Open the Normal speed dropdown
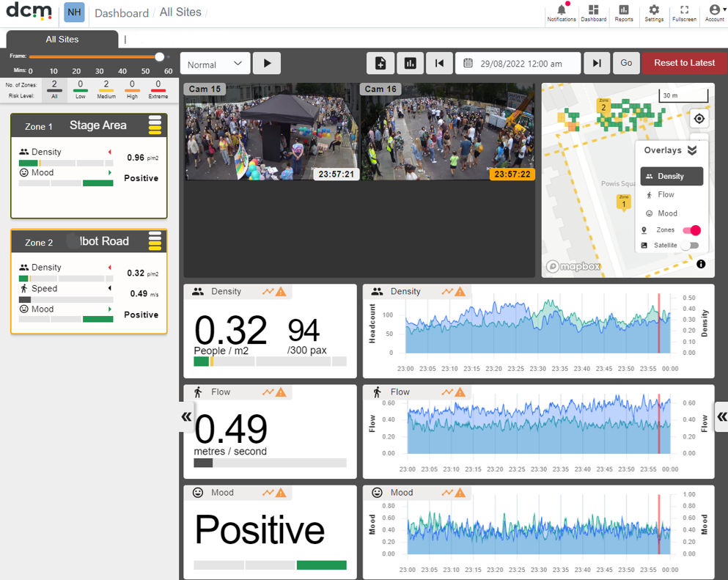 click(x=215, y=64)
